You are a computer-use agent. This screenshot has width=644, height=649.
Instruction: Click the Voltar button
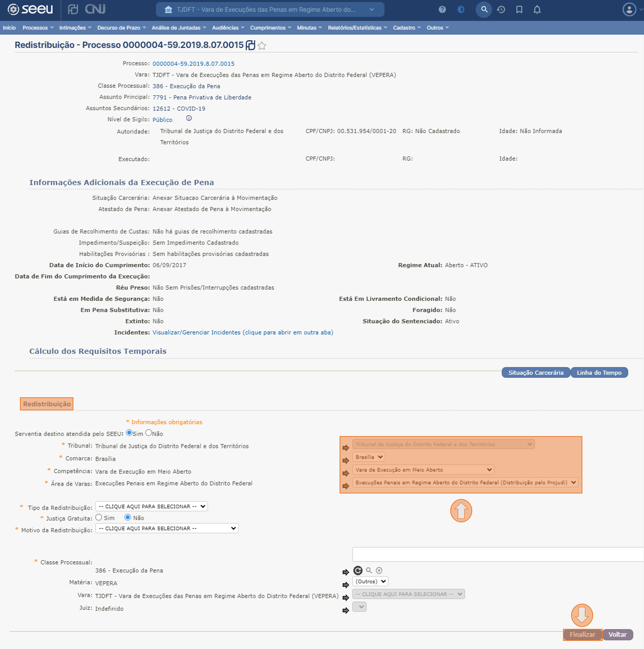pyautogui.click(x=618, y=635)
